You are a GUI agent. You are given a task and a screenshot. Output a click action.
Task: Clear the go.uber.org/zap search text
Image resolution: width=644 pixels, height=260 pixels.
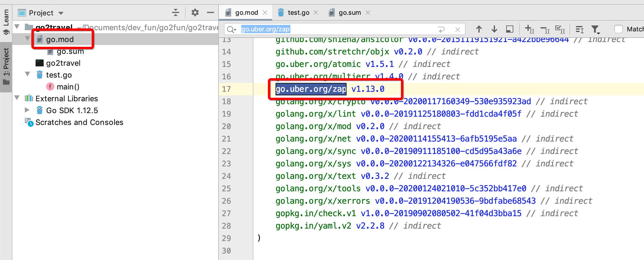[457, 29]
